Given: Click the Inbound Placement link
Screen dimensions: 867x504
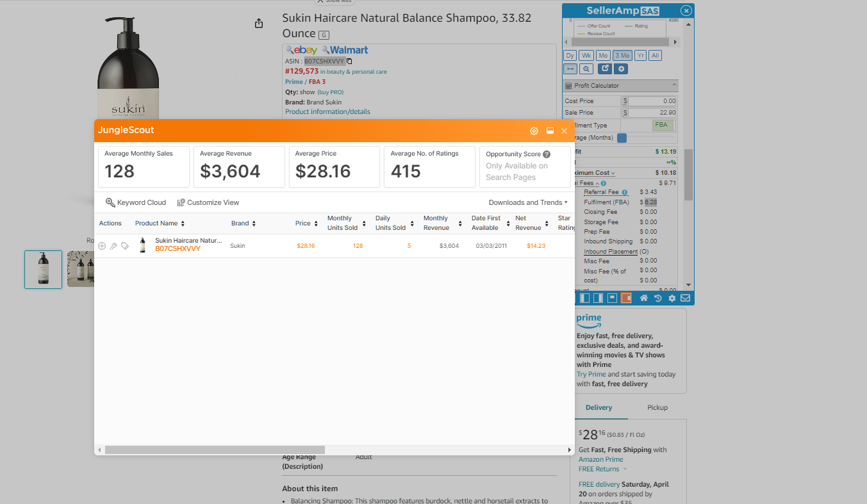Looking at the screenshot, I should (x=611, y=252).
